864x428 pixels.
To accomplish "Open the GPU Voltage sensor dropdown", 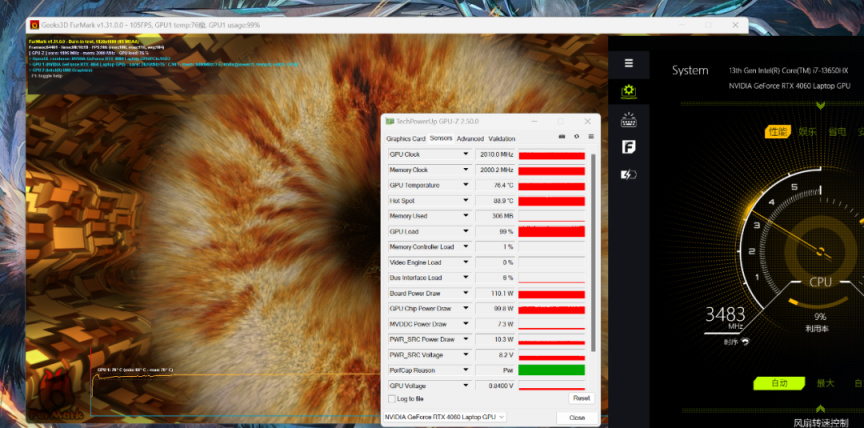I will coord(466,386).
